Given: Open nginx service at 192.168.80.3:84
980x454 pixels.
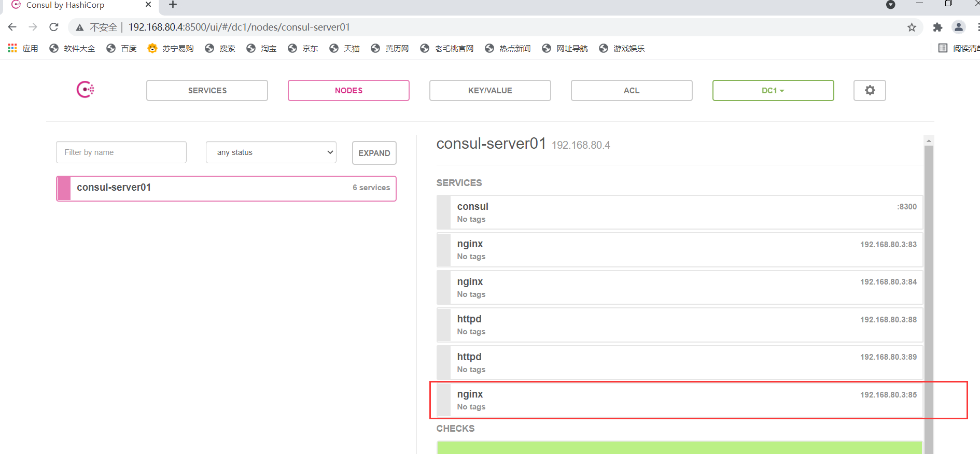Looking at the screenshot, I should [x=680, y=288].
